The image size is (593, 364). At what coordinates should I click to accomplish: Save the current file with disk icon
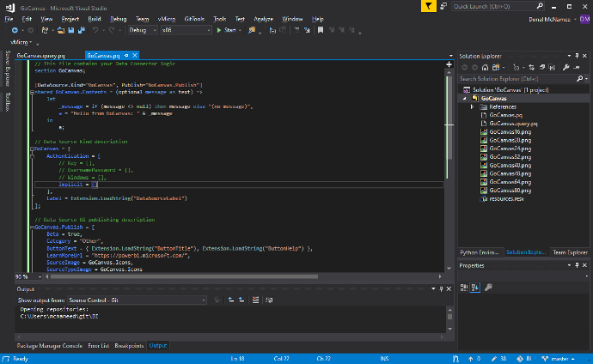(71, 30)
